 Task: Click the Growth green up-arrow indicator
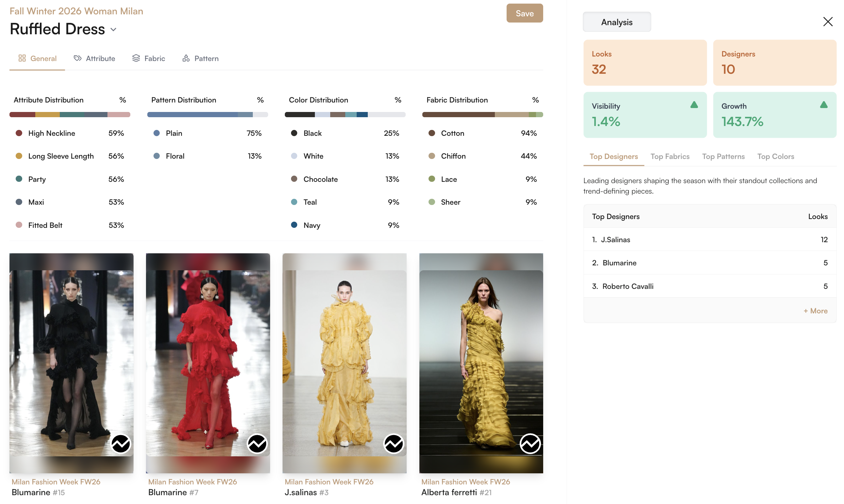point(824,105)
